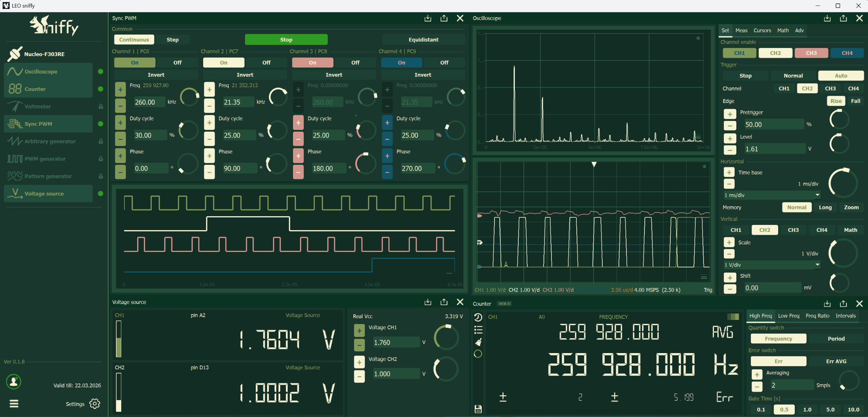Click the Sync PWM panel download icon
Screen dimensions: 868x417
pos(428,18)
